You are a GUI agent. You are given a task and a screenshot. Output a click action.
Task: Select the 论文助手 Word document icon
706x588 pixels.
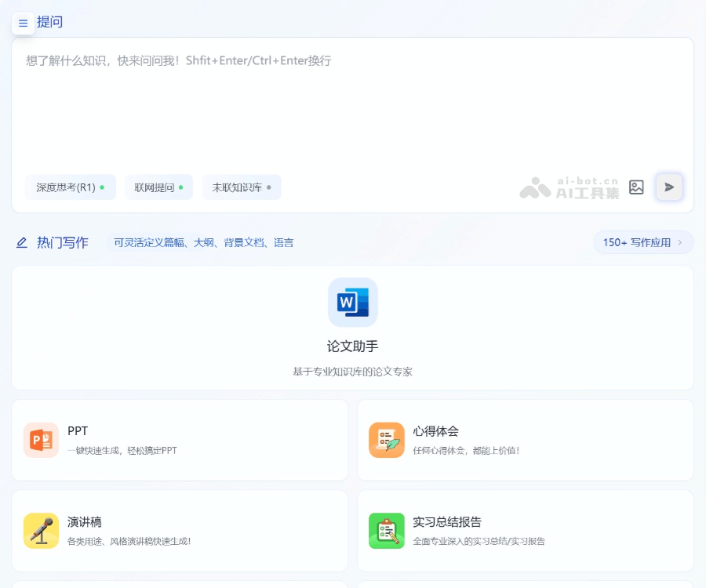(x=352, y=302)
